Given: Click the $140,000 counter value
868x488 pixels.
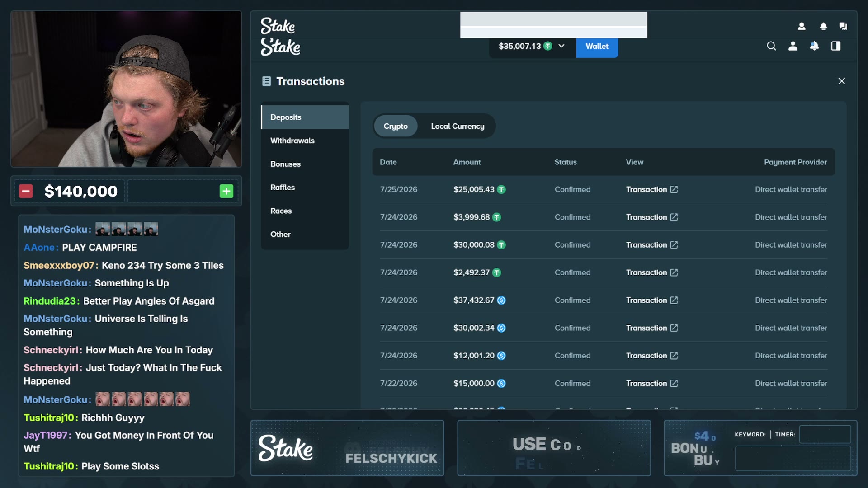Looking at the screenshot, I should click(x=81, y=191).
